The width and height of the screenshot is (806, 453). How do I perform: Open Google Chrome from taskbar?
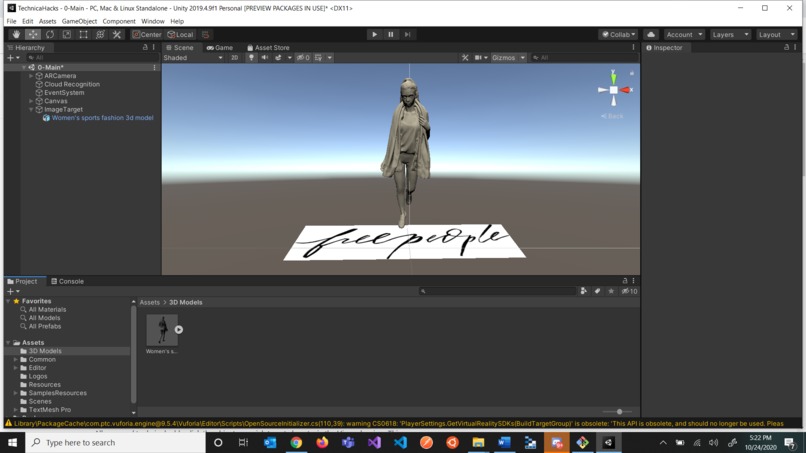[x=296, y=442]
